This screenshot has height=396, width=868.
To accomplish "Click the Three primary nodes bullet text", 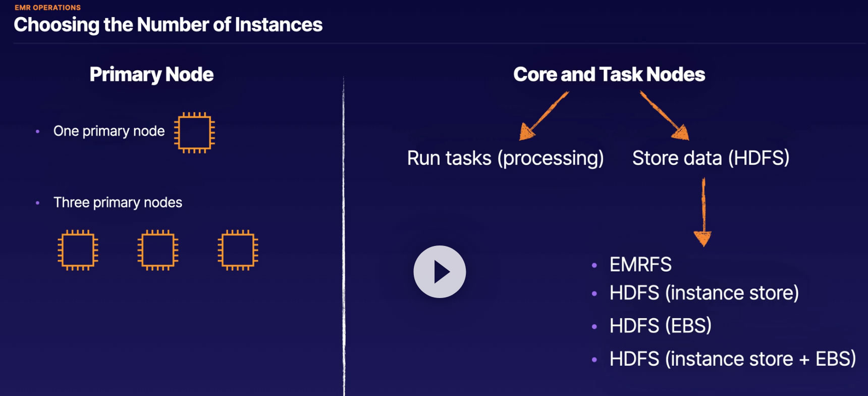I will coord(118,203).
